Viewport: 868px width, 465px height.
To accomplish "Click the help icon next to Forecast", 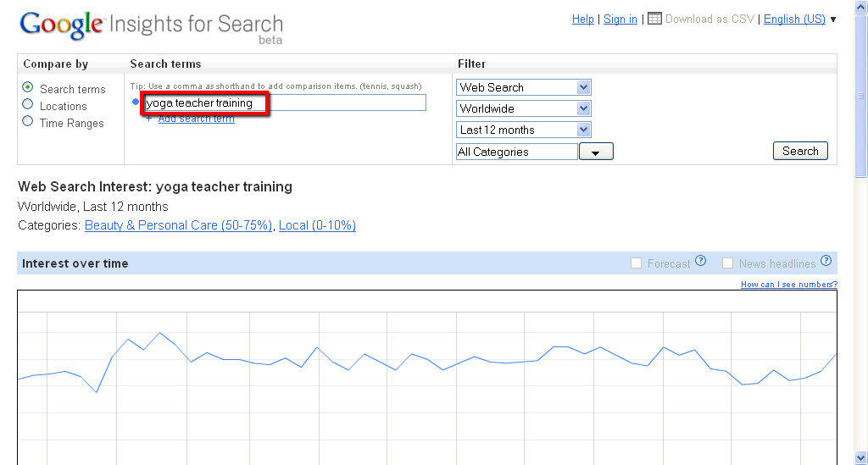I will tap(700, 262).
